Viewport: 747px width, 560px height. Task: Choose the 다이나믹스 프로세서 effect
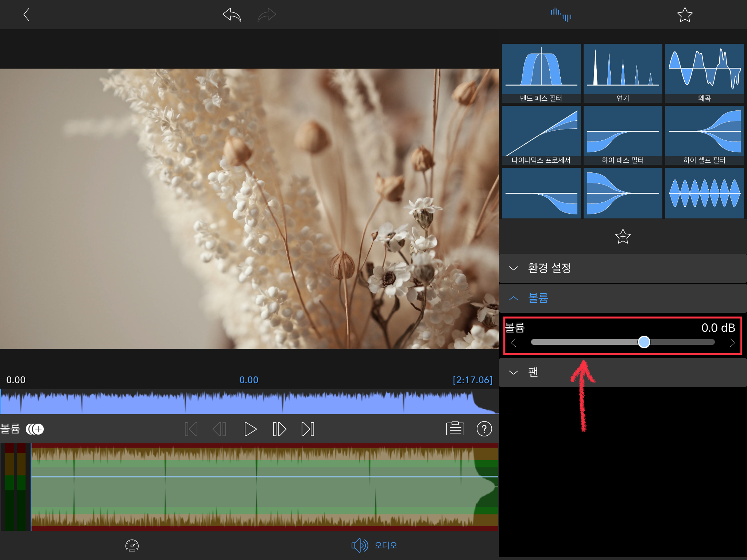[541, 135]
